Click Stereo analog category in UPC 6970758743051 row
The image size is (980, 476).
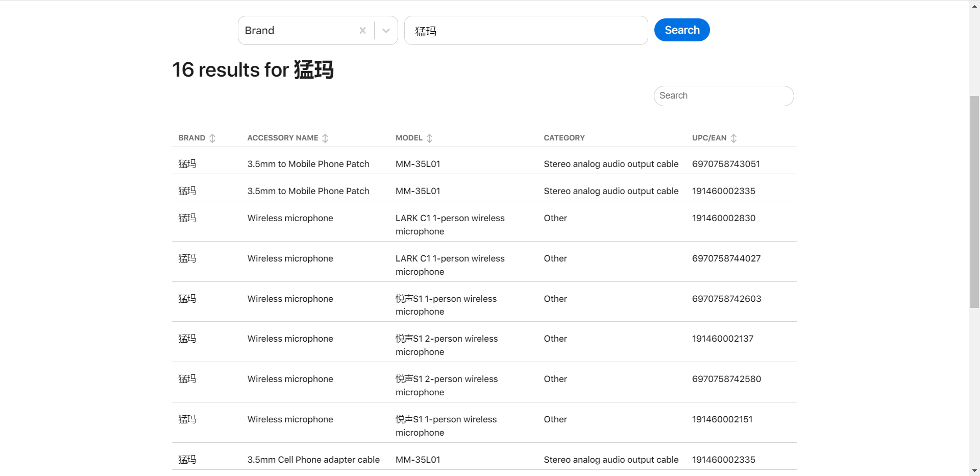click(x=611, y=164)
